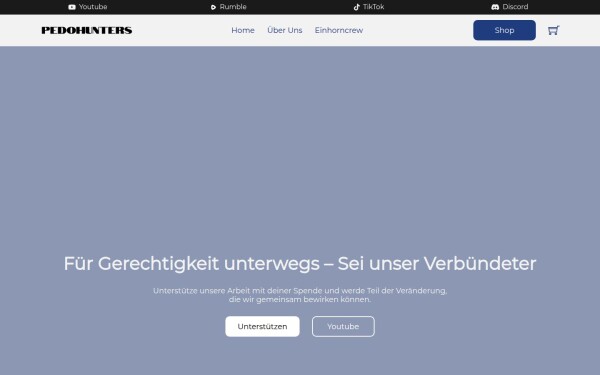Image resolution: width=600 pixels, height=375 pixels.
Task: Click the YouTube icon in top bar
Action: click(72, 7)
